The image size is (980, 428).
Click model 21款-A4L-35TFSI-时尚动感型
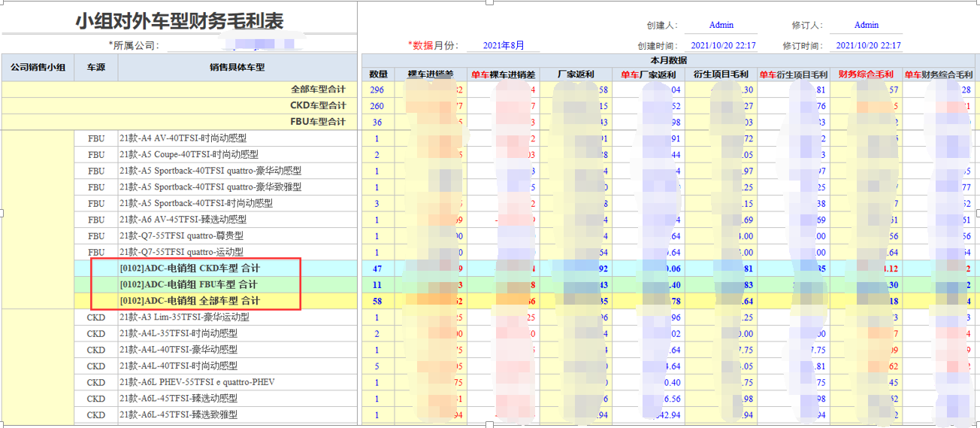[x=179, y=333]
